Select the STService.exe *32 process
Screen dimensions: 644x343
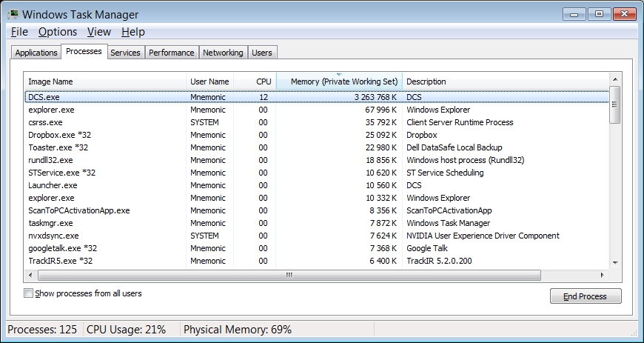click(317, 173)
